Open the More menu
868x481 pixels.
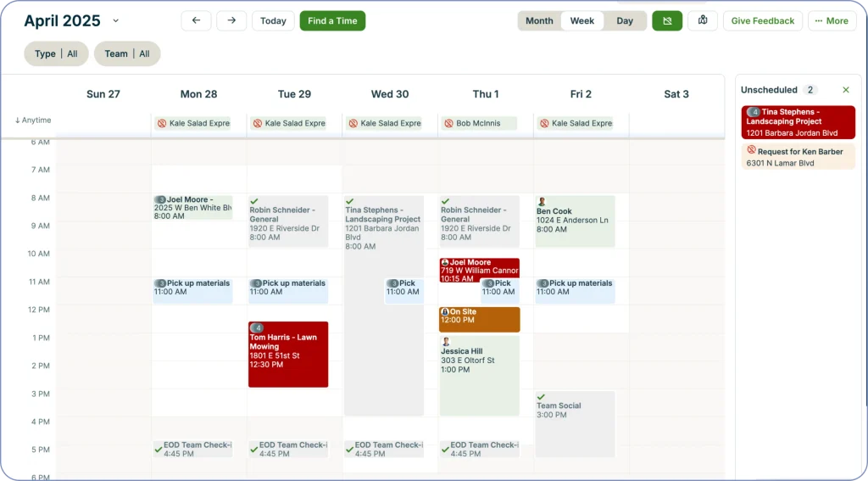tap(832, 20)
